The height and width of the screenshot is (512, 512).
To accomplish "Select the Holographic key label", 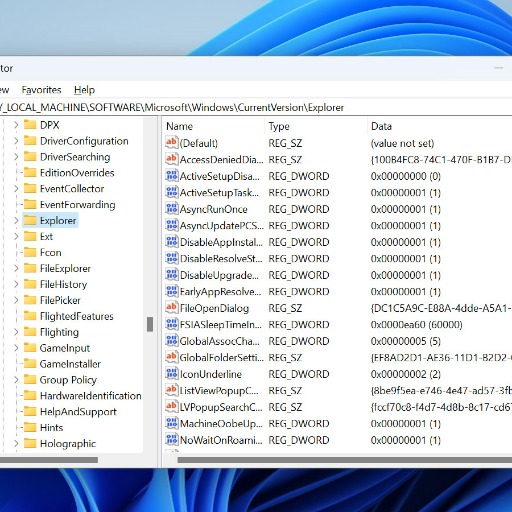I will pyautogui.click(x=68, y=443).
